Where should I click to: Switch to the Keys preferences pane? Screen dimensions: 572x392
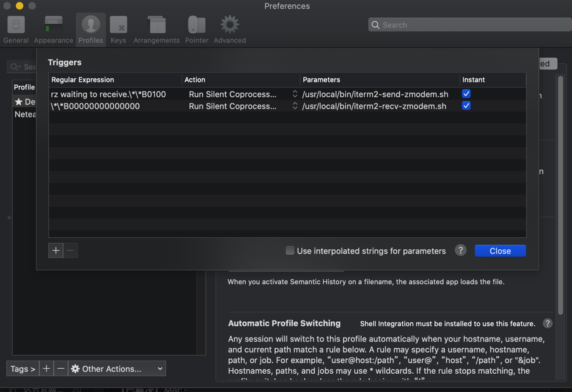(x=118, y=29)
